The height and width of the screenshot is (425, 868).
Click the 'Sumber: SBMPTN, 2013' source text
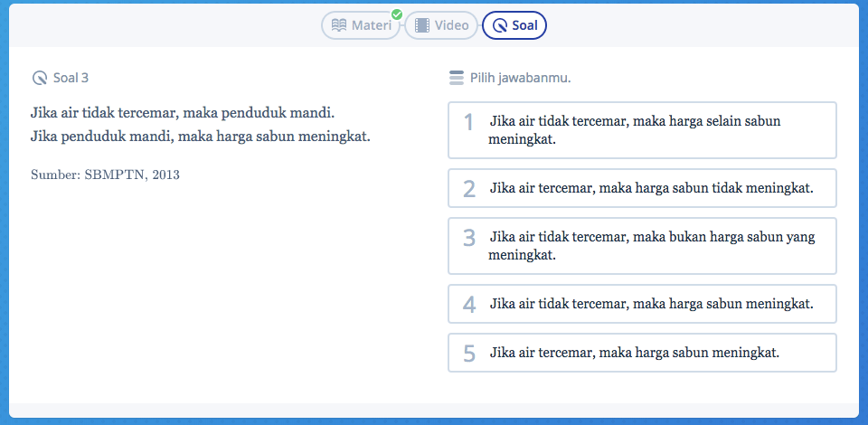point(105,175)
